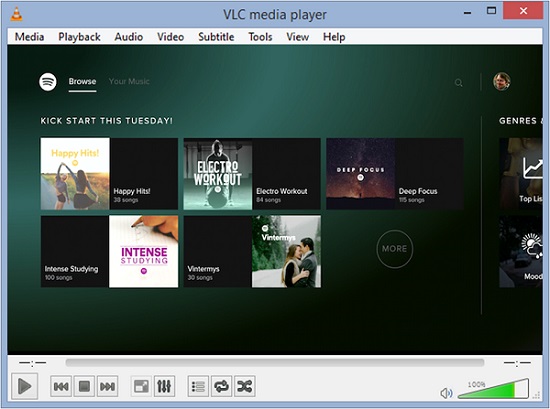Toggle shuffle random playback
The height and width of the screenshot is (409, 550).
[244, 386]
